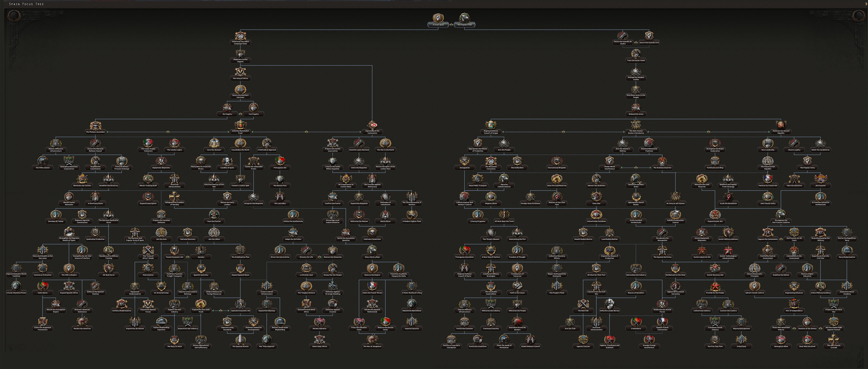
Task: Click the 'A Methodical Approach' label
Action: [266, 150]
